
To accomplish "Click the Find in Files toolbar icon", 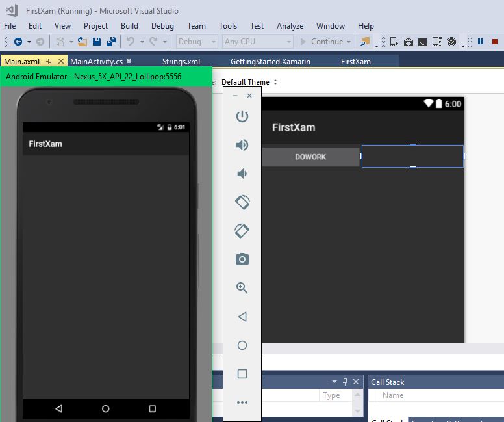I will pyautogui.click(x=365, y=42).
